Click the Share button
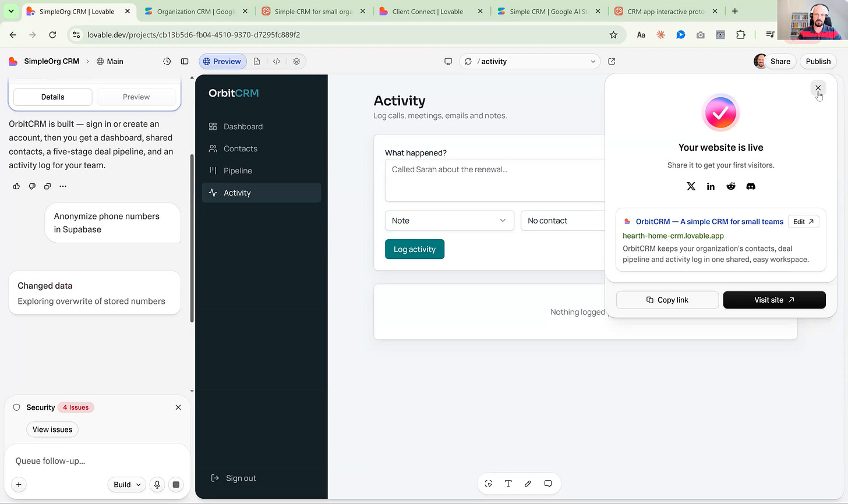Screen dimensions: 848x504 (780, 61)
